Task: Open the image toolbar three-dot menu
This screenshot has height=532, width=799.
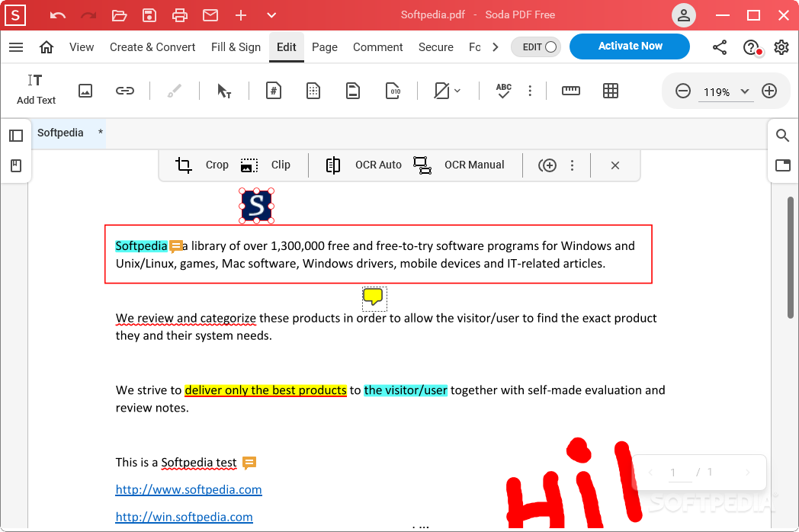Action: (573, 165)
